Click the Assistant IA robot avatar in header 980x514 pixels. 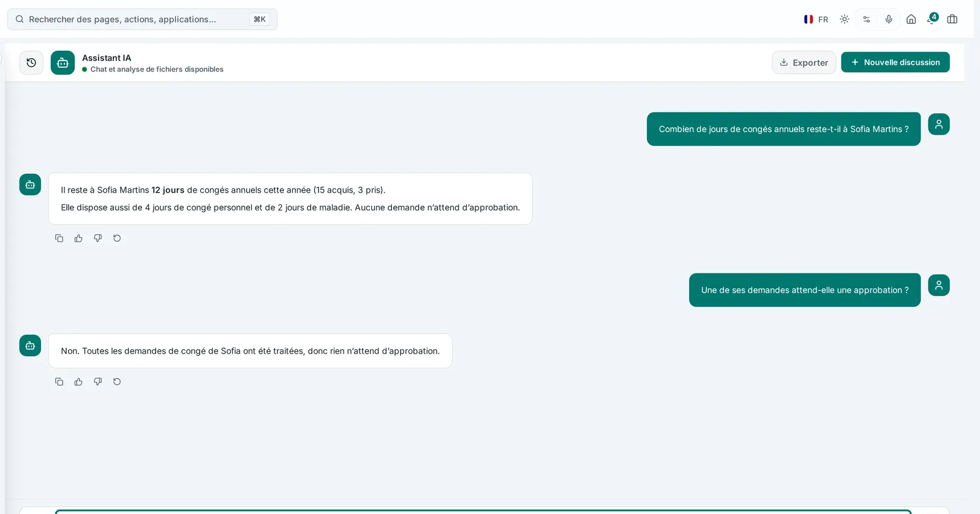[62, 62]
